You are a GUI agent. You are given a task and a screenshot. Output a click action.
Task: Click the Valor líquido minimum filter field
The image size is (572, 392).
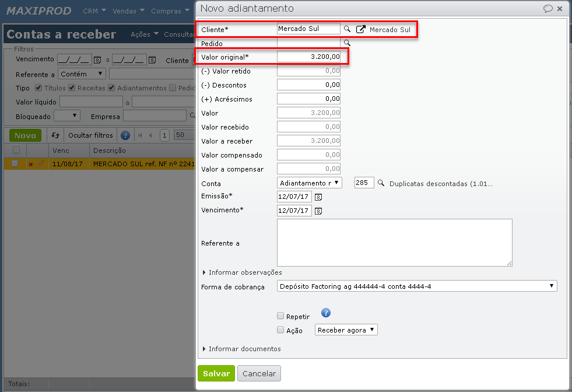tap(91, 102)
